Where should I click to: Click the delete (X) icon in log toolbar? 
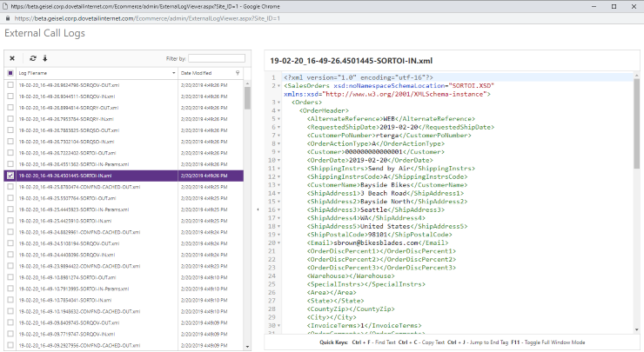pos(12,58)
